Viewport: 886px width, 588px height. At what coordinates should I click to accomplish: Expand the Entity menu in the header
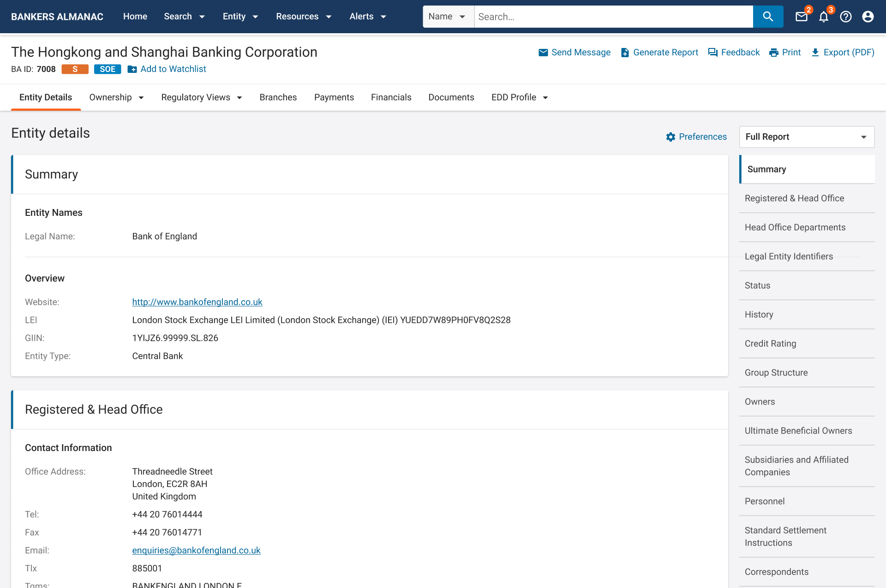[240, 17]
